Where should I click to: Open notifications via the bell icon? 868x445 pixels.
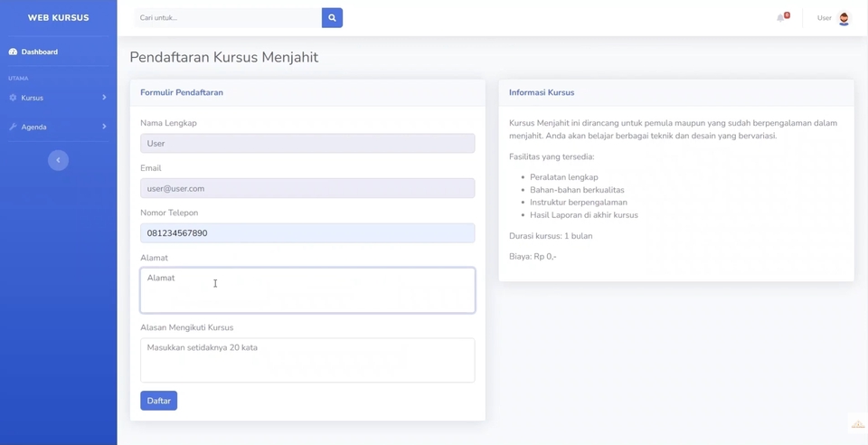click(781, 18)
